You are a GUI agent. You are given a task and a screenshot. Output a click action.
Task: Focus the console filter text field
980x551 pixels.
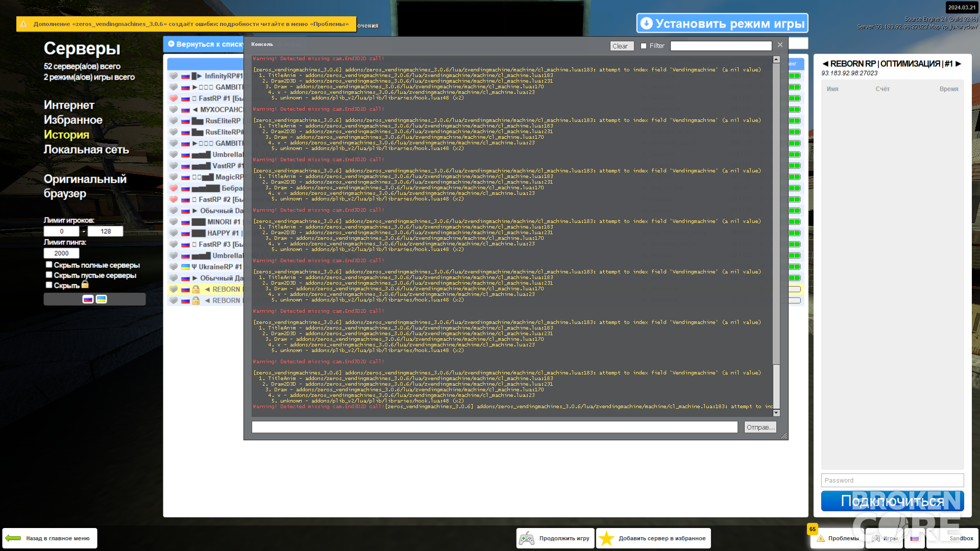(721, 46)
